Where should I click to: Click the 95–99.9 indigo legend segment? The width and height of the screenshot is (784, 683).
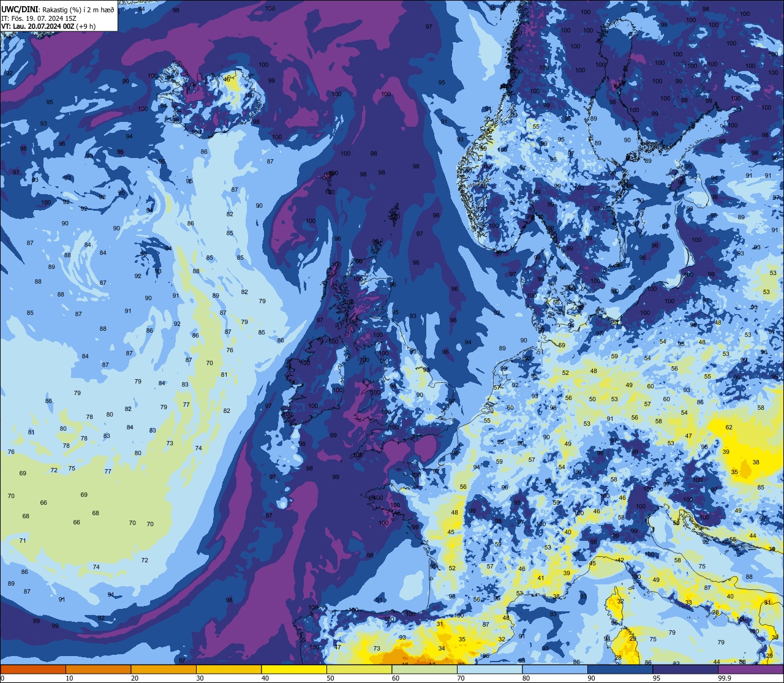(685, 670)
